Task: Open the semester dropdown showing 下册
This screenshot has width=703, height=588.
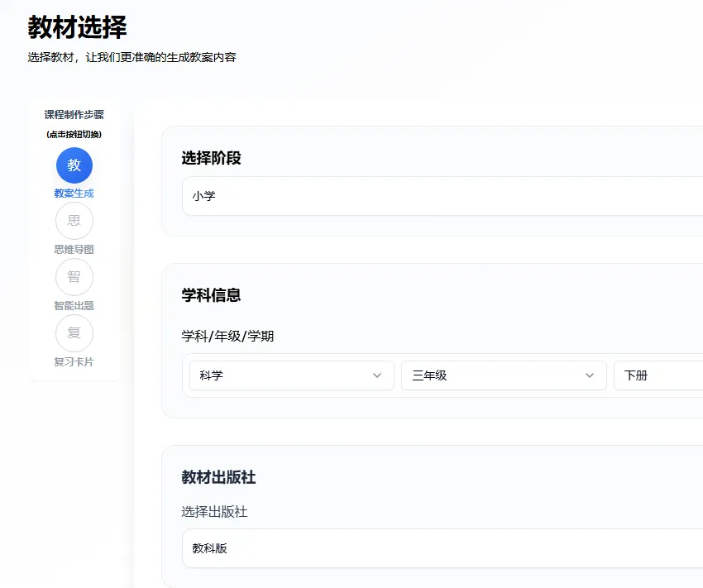Action: point(658,375)
